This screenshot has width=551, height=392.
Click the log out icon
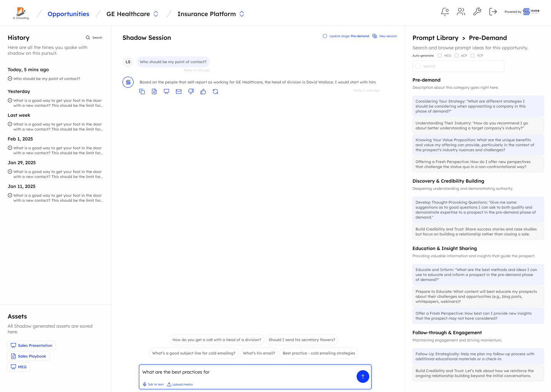coord(493,12)
